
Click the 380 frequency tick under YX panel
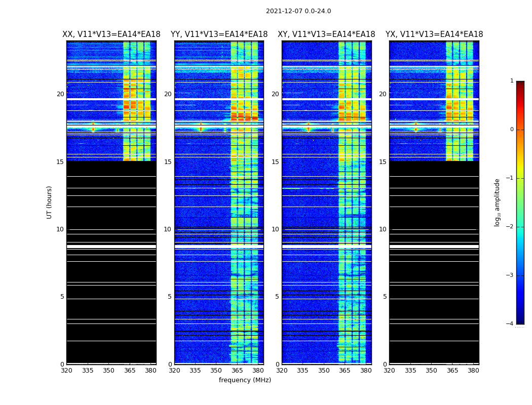pyautogui.click(x=473, y=371)
